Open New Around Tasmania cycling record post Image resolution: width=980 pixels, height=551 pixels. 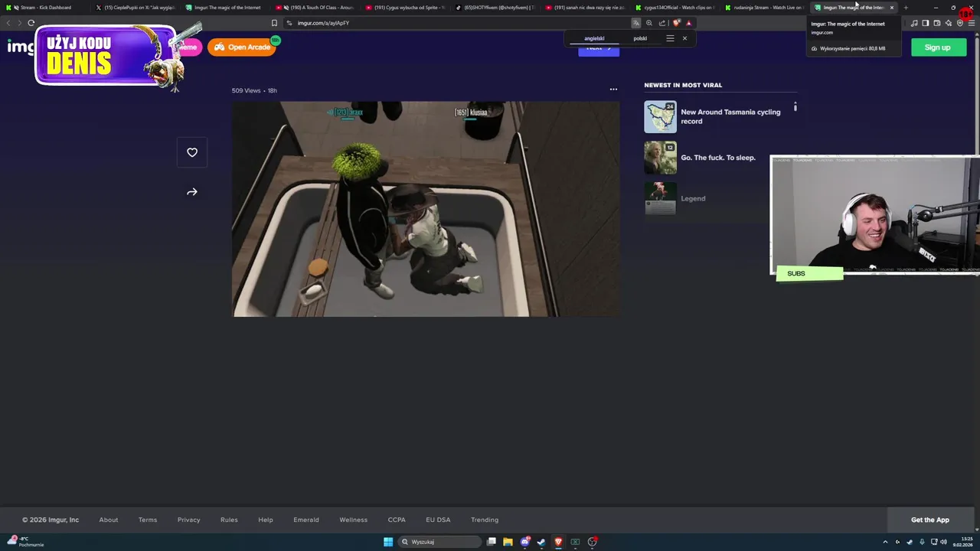[730, 116]
